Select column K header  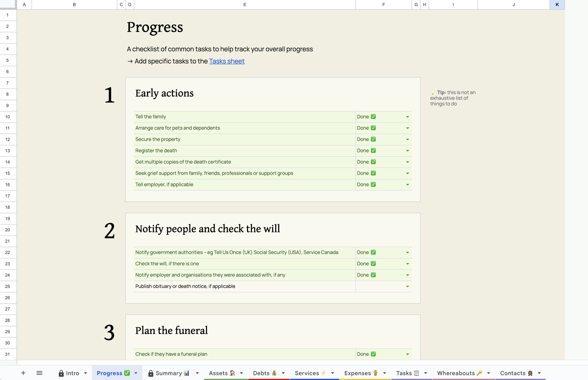click(557, 4)
